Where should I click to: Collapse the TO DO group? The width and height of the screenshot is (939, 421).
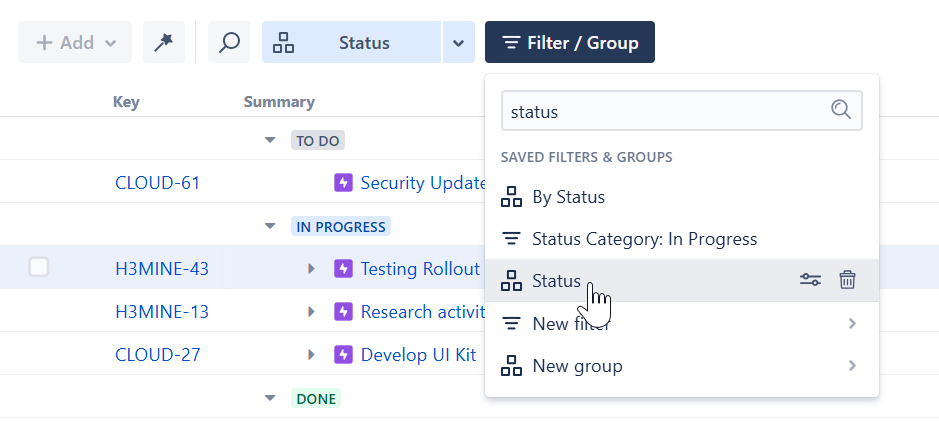tap(270, 141)
